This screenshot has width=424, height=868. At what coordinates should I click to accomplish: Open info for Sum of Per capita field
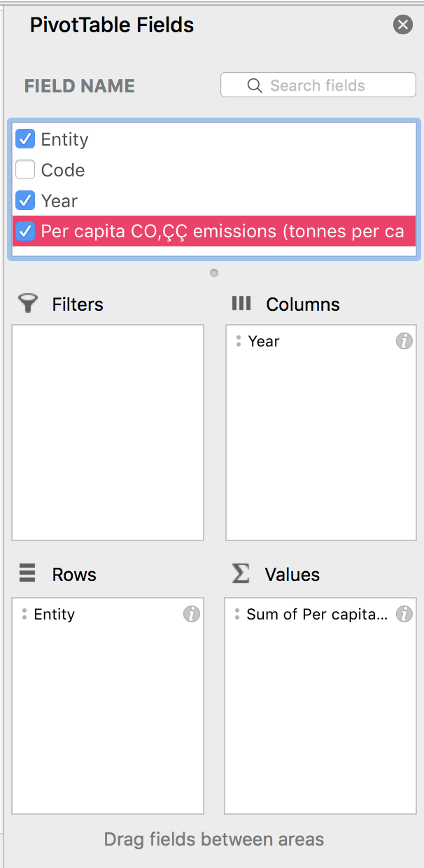coord(404,614)
